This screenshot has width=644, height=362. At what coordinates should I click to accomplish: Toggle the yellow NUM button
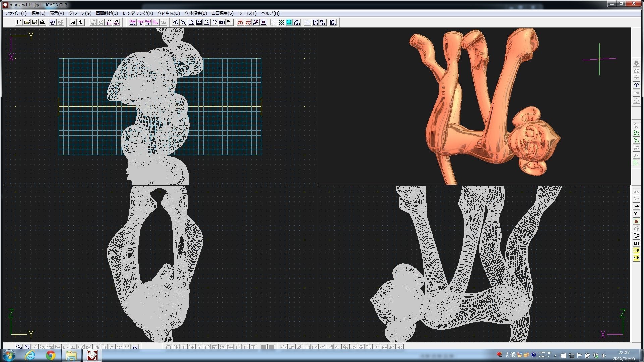636,258
